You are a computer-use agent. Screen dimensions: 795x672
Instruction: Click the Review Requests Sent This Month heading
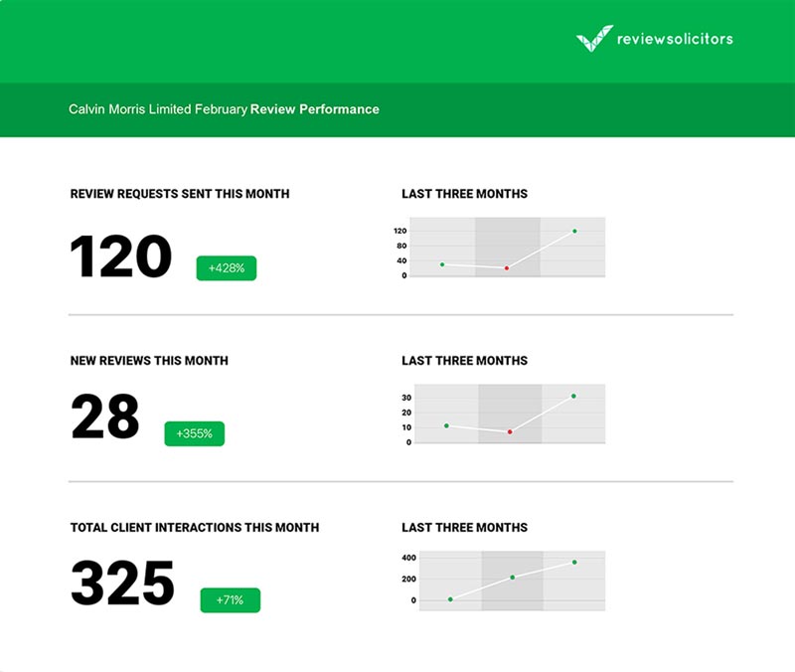tap(180, 194)
